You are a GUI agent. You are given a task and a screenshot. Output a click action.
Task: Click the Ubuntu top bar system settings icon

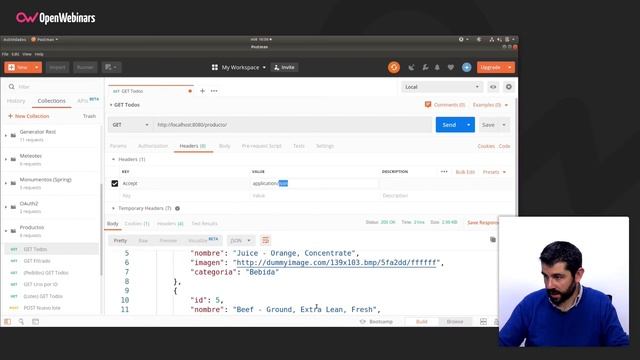click(x=461, y=40)
